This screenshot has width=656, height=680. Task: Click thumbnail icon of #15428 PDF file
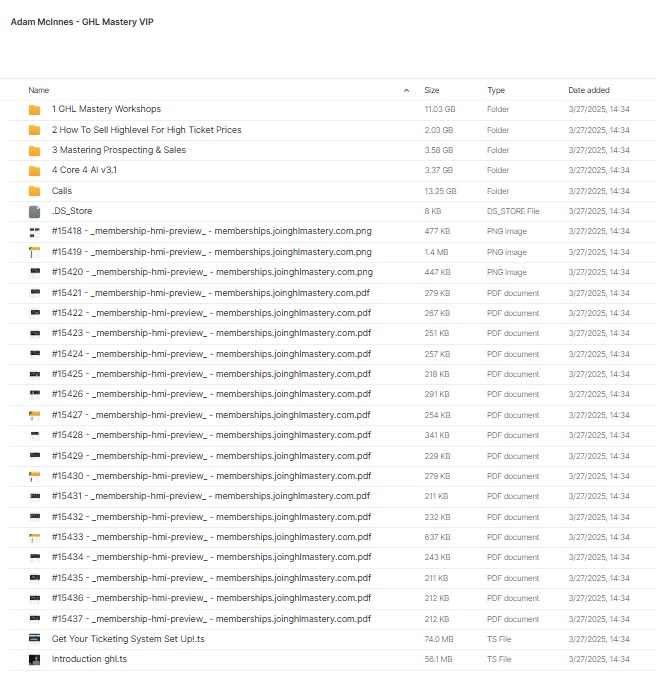point(35,435)
